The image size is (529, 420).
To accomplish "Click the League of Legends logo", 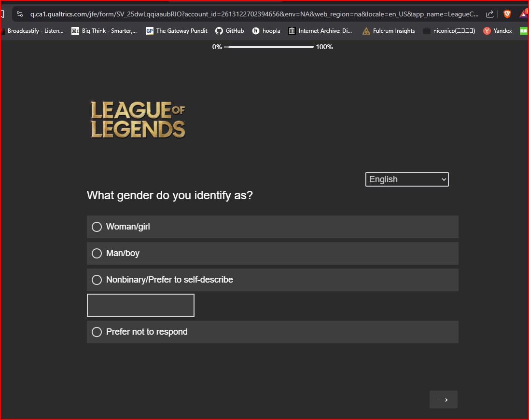I will 138,120.
